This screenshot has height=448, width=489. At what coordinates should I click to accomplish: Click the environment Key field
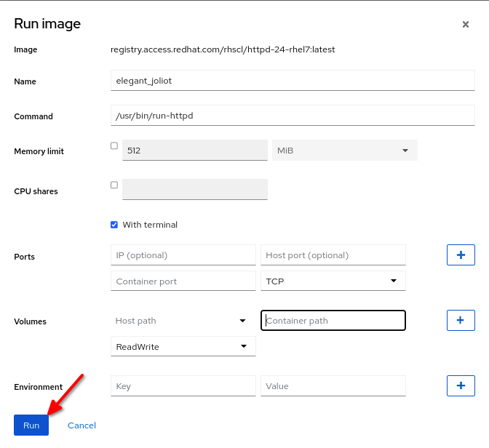coord(183,386)
